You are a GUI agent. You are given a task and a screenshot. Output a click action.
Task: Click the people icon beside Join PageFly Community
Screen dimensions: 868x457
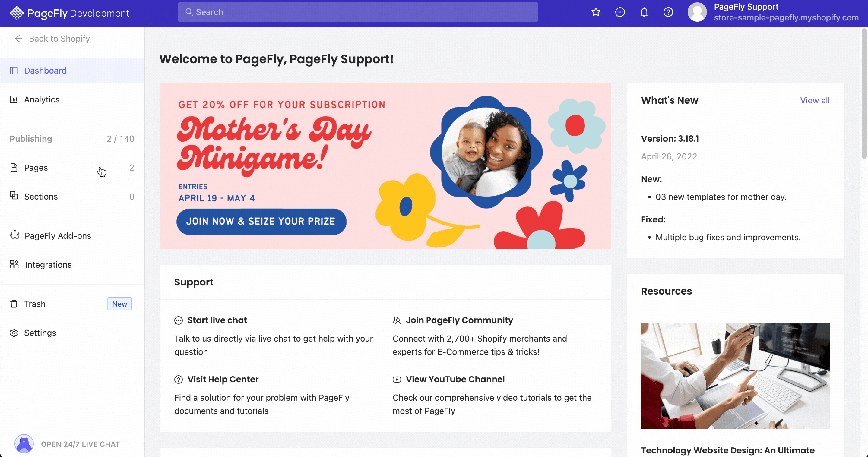point(397,320)
